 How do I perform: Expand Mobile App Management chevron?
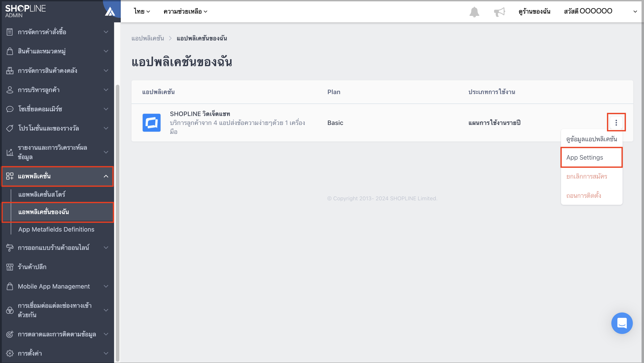(x=106, y=286)
